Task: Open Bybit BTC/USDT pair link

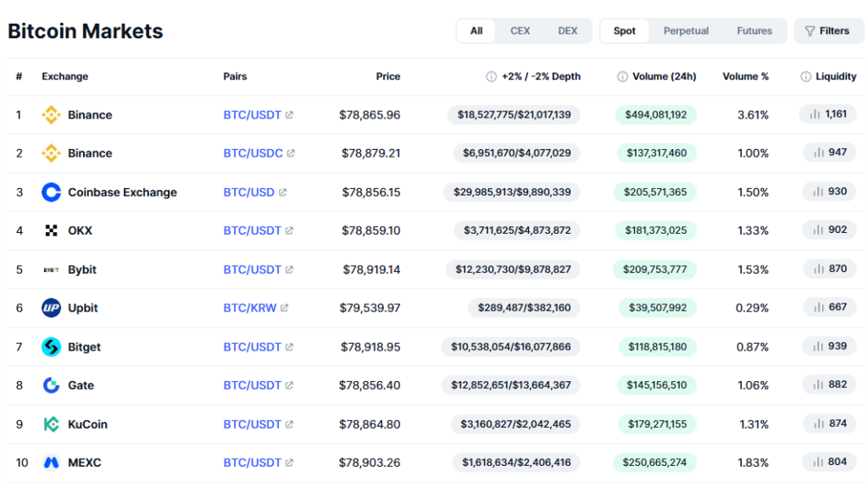Action: point(252,269)
